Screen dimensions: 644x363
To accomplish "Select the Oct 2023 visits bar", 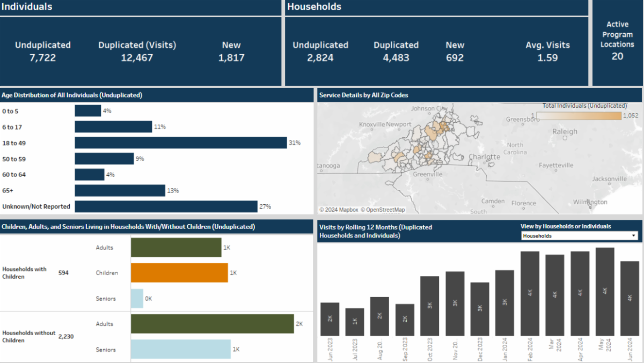I will 430,306.
